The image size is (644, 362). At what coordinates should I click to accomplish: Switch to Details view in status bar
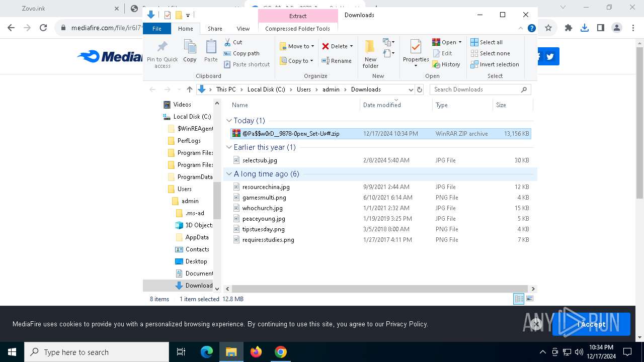tap(519, 299)
